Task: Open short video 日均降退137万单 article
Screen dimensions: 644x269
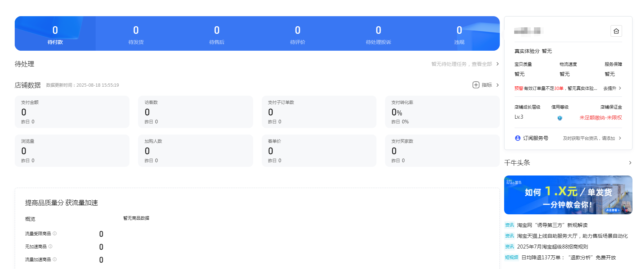Action: [x=568, y=257]
